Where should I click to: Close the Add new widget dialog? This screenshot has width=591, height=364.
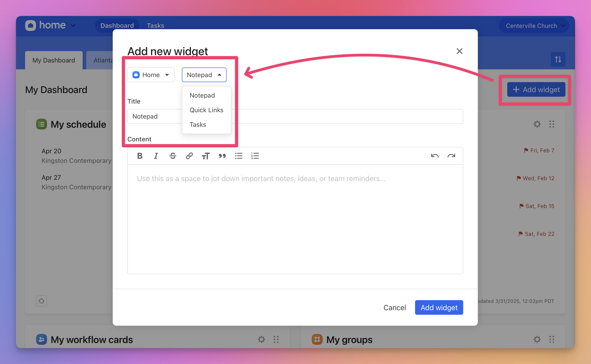point(459,51)
